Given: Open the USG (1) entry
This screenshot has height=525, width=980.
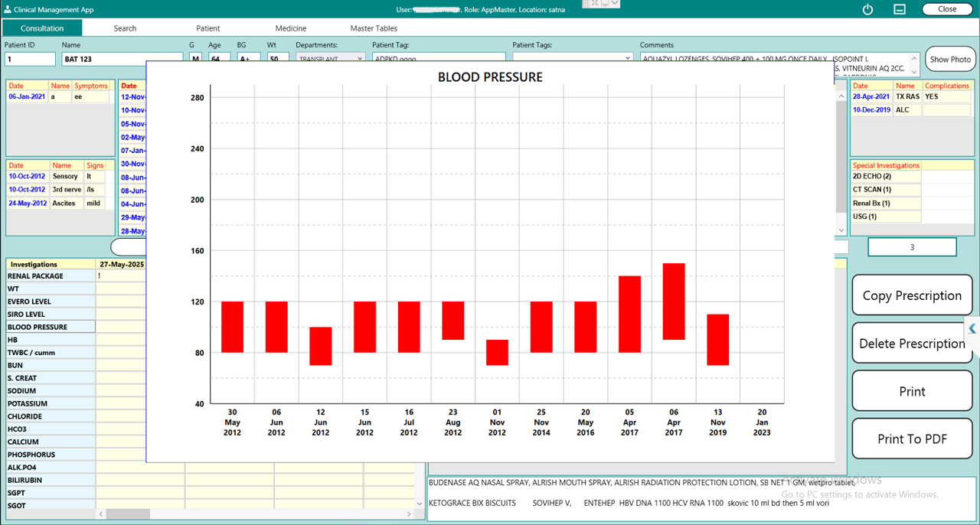Looking at the screenshot, I should click(886, 217).
